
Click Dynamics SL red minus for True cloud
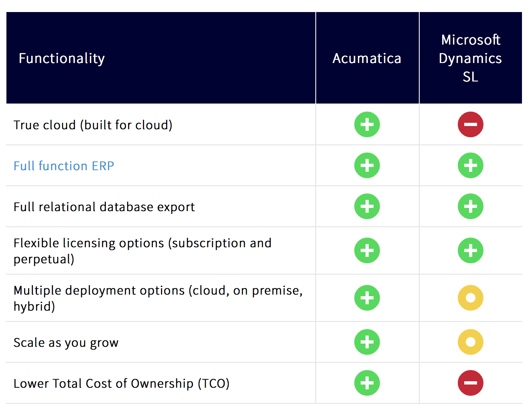(x=470, y=124)
